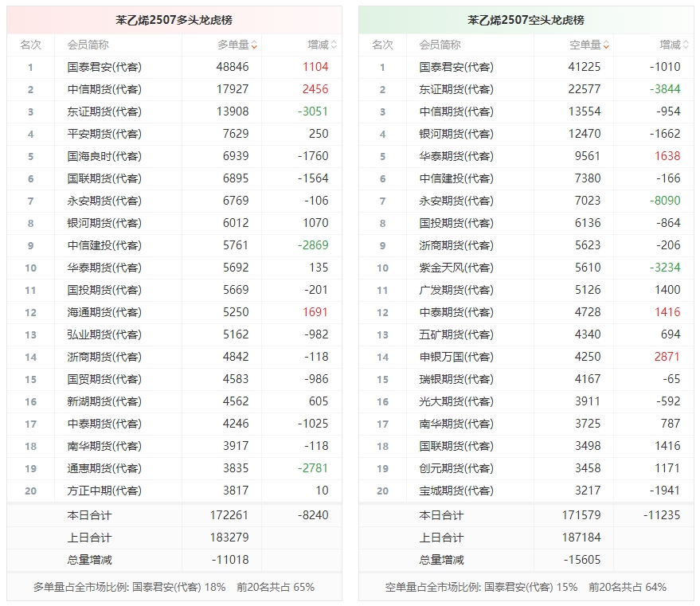This screenshot has height=606, width=700.
Task: Click 名次 header in long table
Action: (x=30, y=45)
